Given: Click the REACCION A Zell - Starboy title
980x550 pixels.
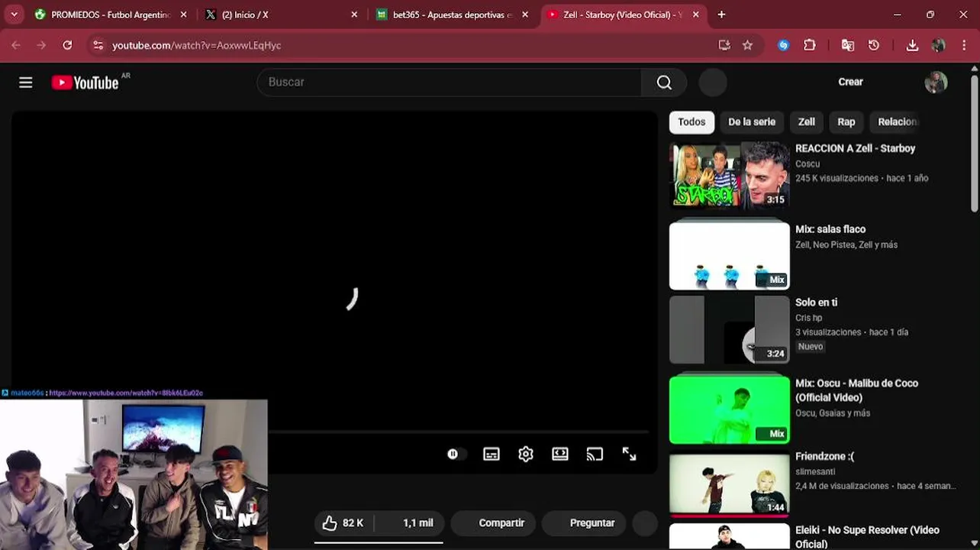Looking at the screenshot, I should [x=855, y=149].
